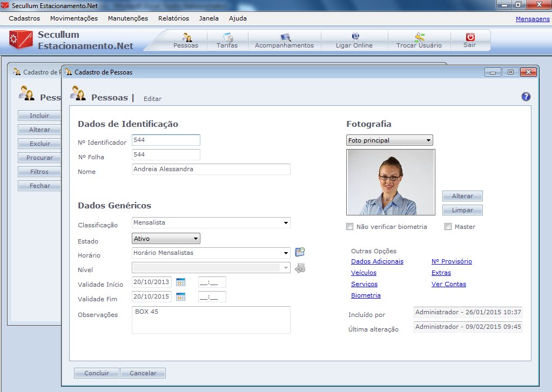The height and width of the screenshot is (392, 552).
Task: Open the calendar picker for Validade Início
Action: click(181, 282)
